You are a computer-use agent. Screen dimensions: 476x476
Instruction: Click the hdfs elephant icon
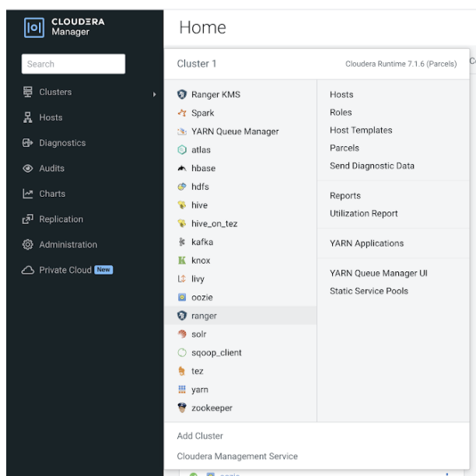181,187
